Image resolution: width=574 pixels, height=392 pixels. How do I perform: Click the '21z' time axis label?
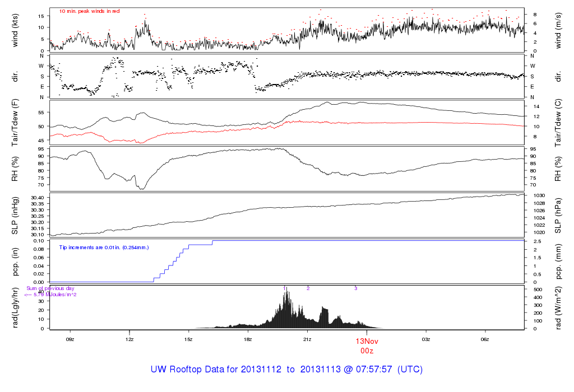point(307,339)
